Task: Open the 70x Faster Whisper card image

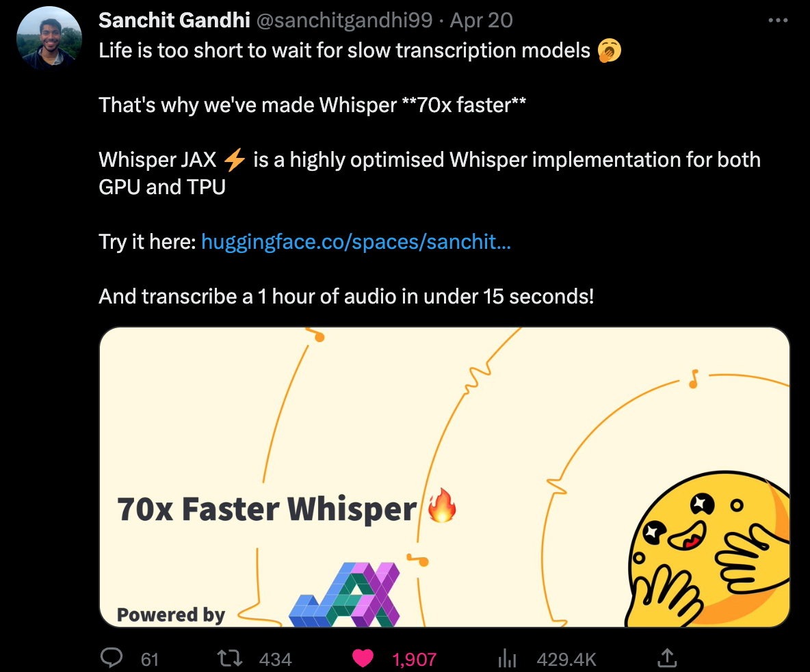Action: coord(444,477)
